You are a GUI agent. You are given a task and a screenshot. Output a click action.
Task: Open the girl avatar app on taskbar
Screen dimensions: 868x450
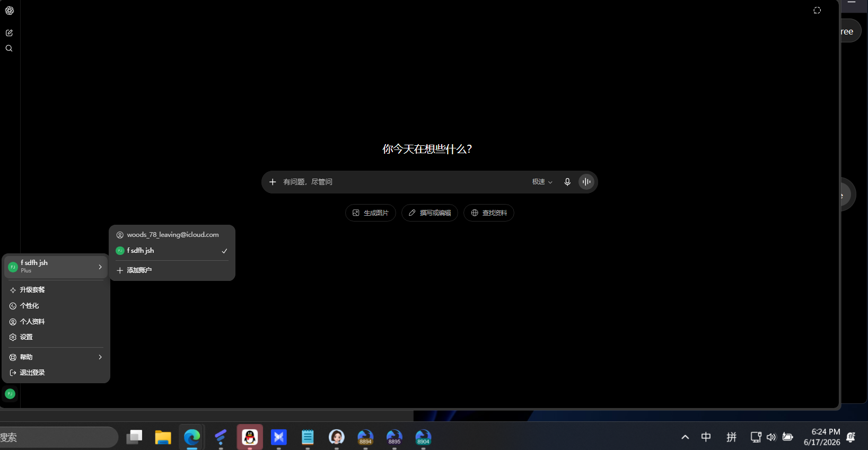337,437
